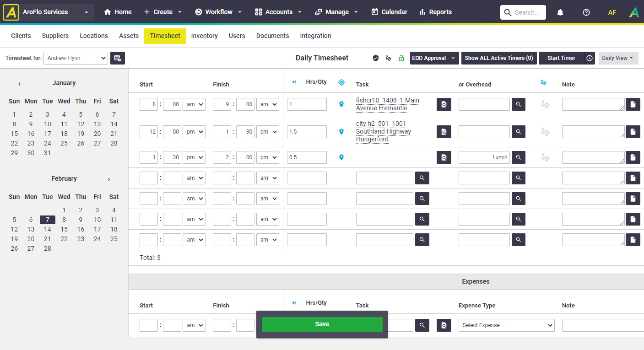The width and height of the screenshot is (644, 350).
Task: Go to previous month arrow beside January
Action: pos(19,84)
